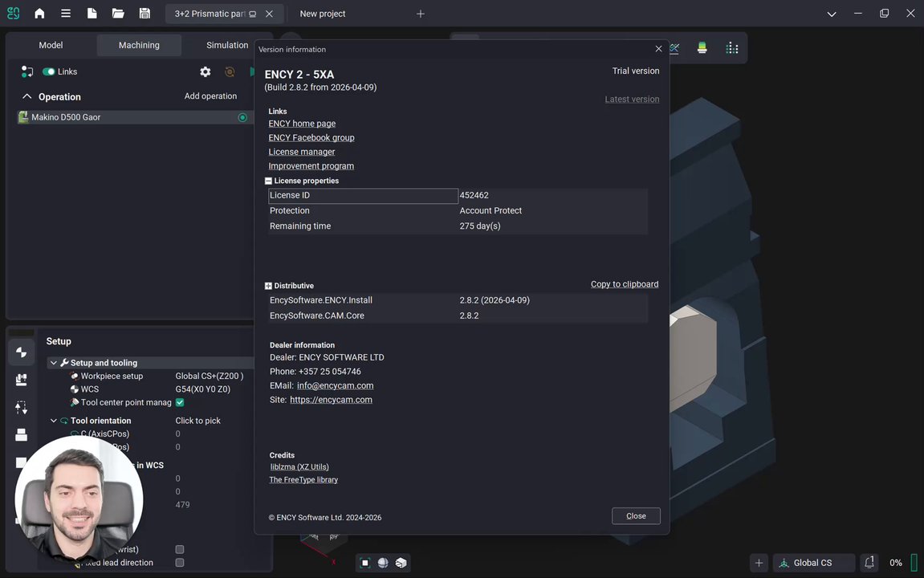This screenshot has height=578, width=924.
Task: Click the Remaining time row
Action: (x=458, y=226)
